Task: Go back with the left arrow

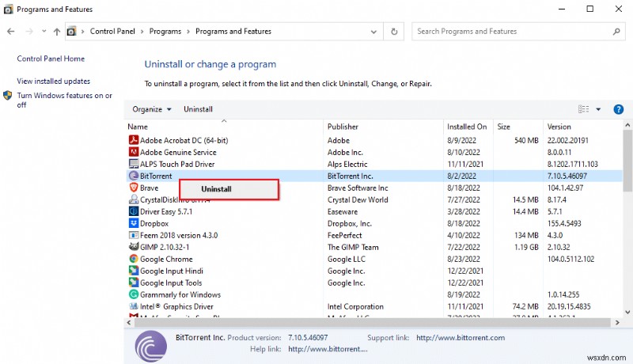Action: (x=11, y=32)
